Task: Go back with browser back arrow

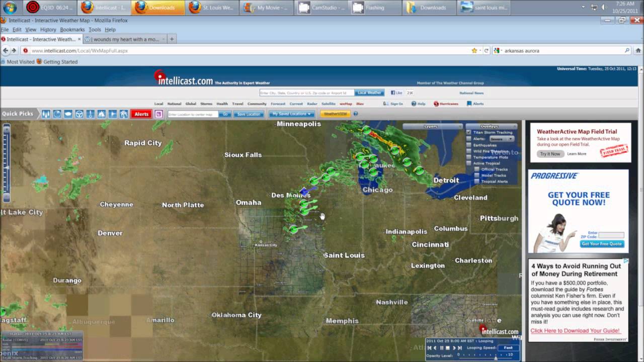Action: (x=6, y=51)
